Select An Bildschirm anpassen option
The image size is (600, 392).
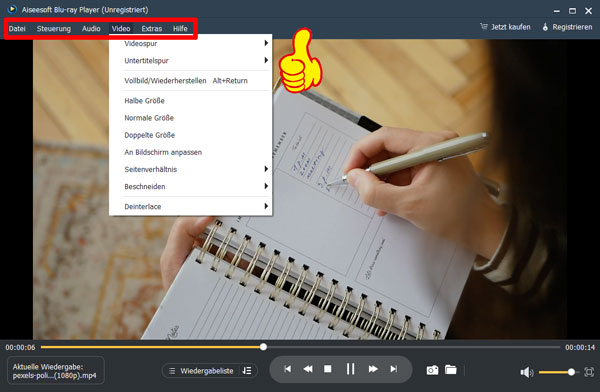coord(191,152)
